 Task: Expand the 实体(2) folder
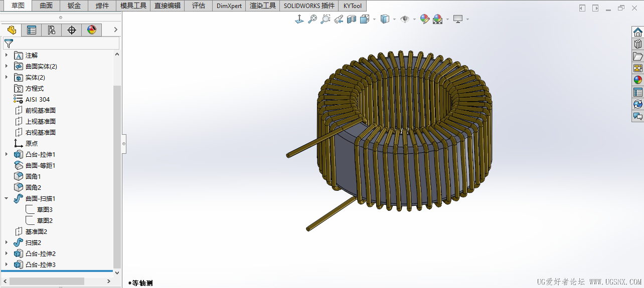pyautogui.click(x=7, y=77)
